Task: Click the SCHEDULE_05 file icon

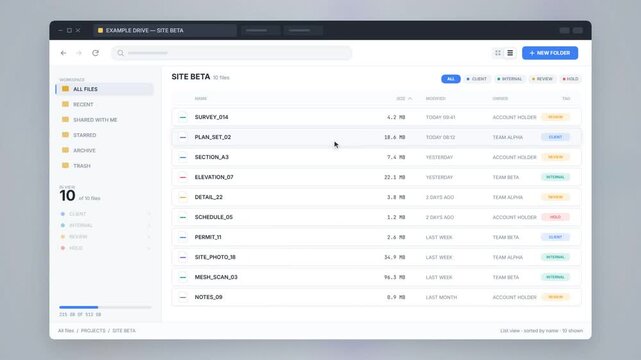Action: (183, 217)
